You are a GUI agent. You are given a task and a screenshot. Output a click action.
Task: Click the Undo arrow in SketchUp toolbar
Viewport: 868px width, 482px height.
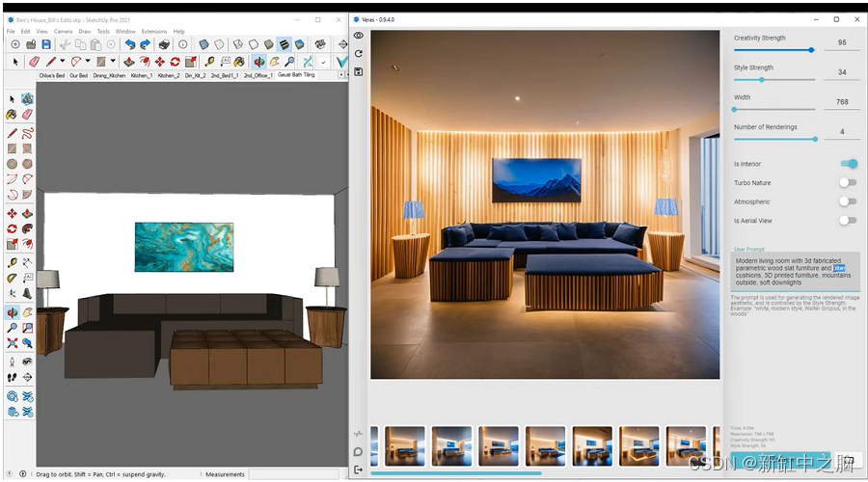(x=128, y=44)
